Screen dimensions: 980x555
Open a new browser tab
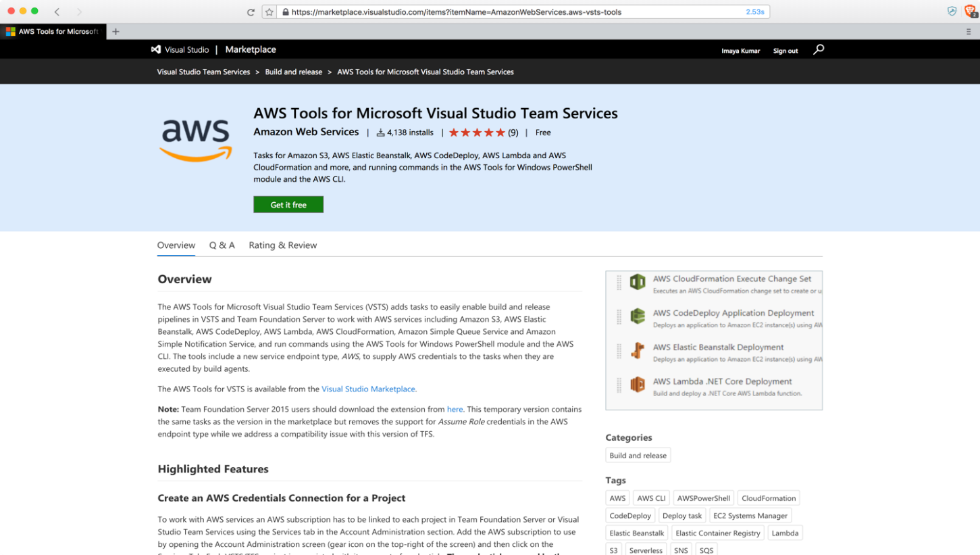pyautogui.click(x=115, y=32)
